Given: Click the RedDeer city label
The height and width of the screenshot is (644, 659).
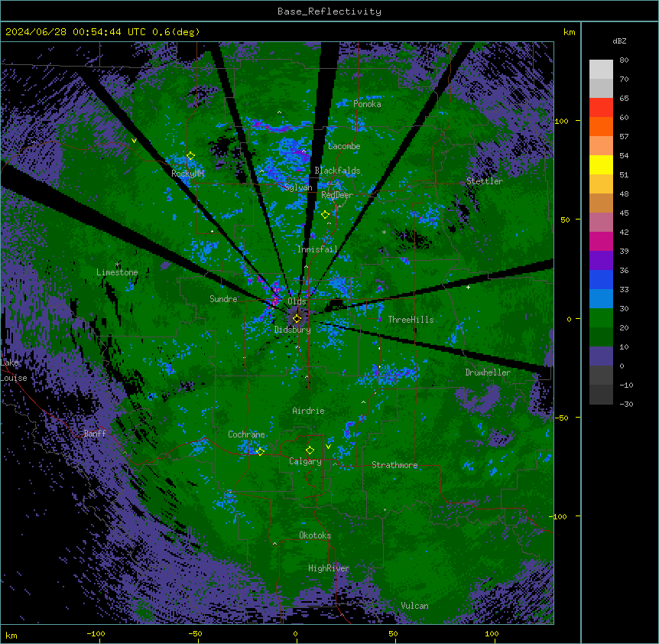Looking at the screenshot, I should (337, 195).
